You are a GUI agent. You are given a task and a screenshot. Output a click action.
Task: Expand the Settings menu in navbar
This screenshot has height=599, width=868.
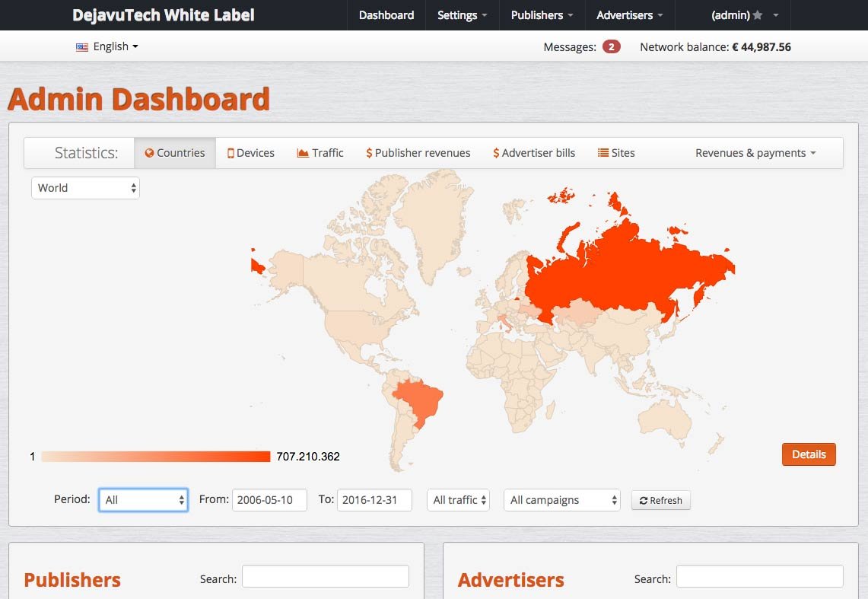463,15
